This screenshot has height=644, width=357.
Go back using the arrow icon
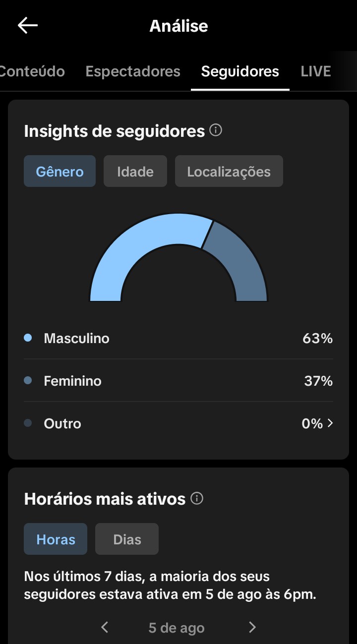pos(28,26)
